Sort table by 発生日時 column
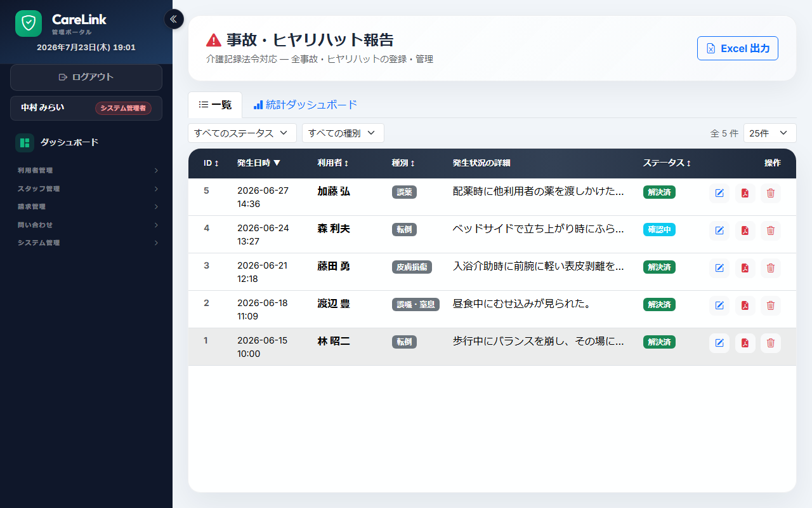This screenshot has height=508, width=812. pyautogui.click(x=259, y=163)
